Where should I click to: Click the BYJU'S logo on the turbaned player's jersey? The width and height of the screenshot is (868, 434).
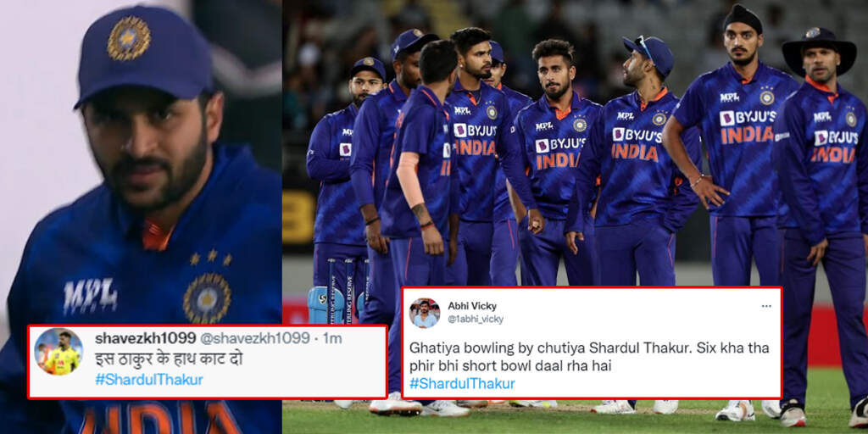tap(748, 118)
